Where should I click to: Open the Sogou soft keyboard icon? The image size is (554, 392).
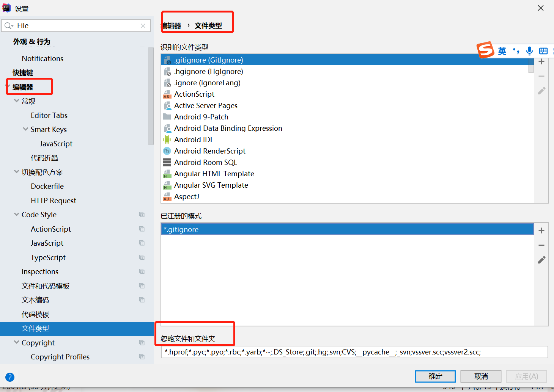coord(543,51)
